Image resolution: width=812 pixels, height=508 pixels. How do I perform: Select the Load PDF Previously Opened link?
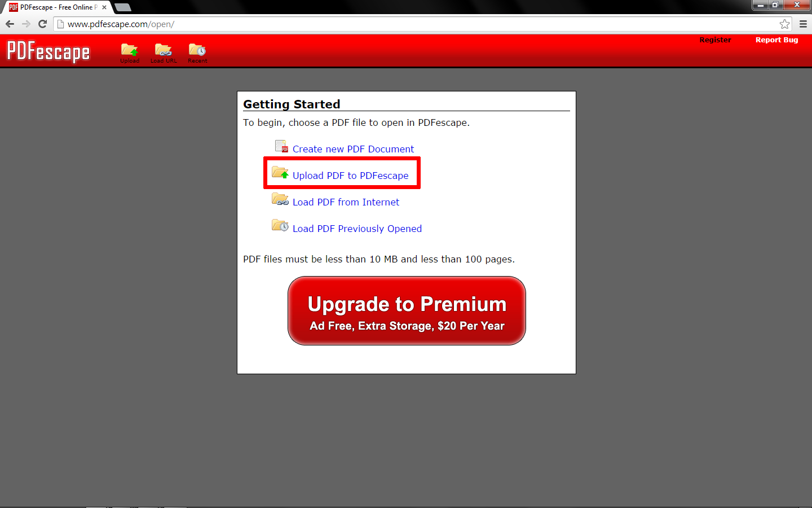(x=357, y=229)
